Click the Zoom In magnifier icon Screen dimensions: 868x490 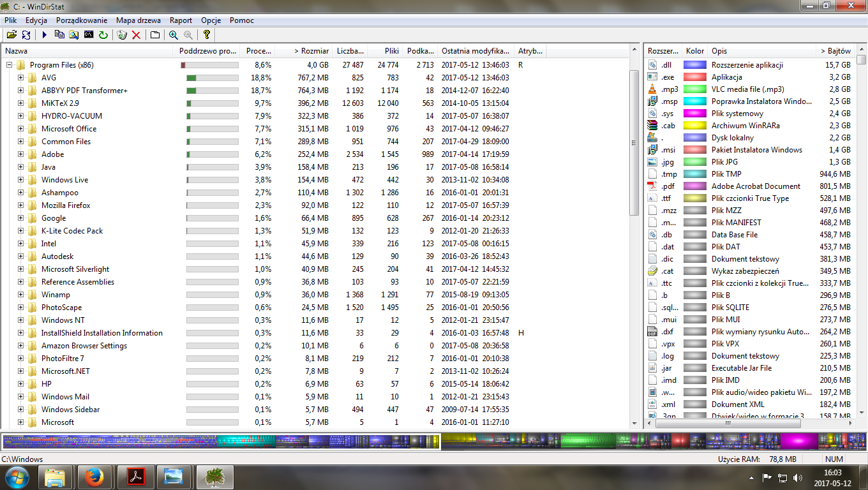pyautogui.click(x=174, y=35)
